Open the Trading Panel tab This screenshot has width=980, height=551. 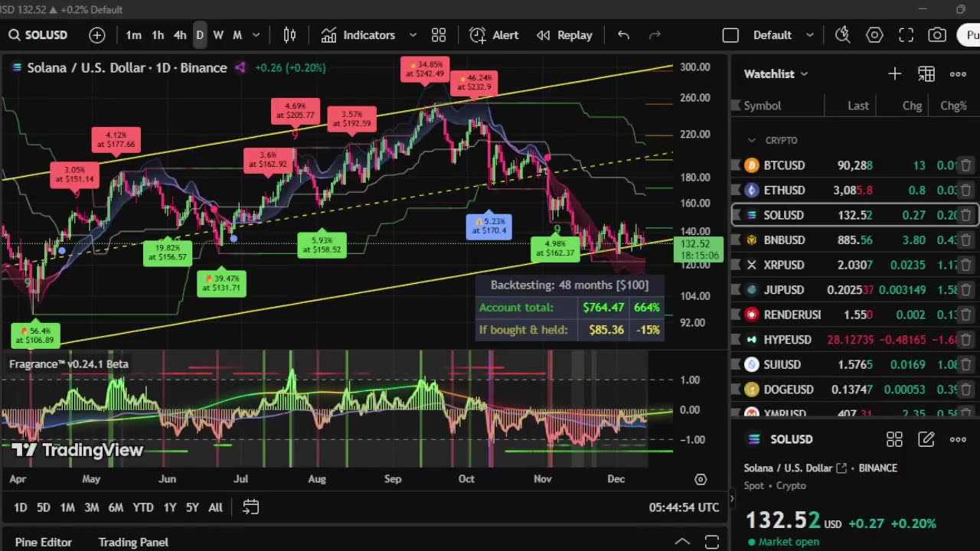pos(133,542)
